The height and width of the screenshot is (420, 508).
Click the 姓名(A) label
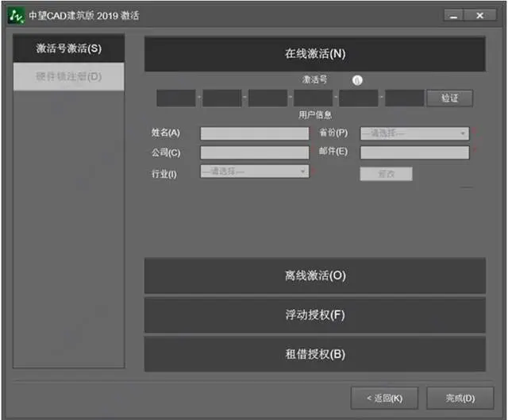click(x=166, y=133)
